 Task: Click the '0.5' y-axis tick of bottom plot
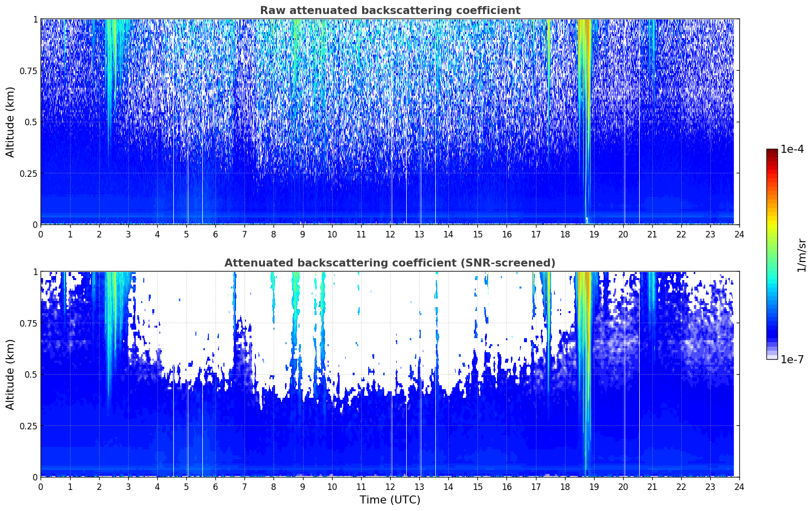pyautogui.click(x=31, y=374)
